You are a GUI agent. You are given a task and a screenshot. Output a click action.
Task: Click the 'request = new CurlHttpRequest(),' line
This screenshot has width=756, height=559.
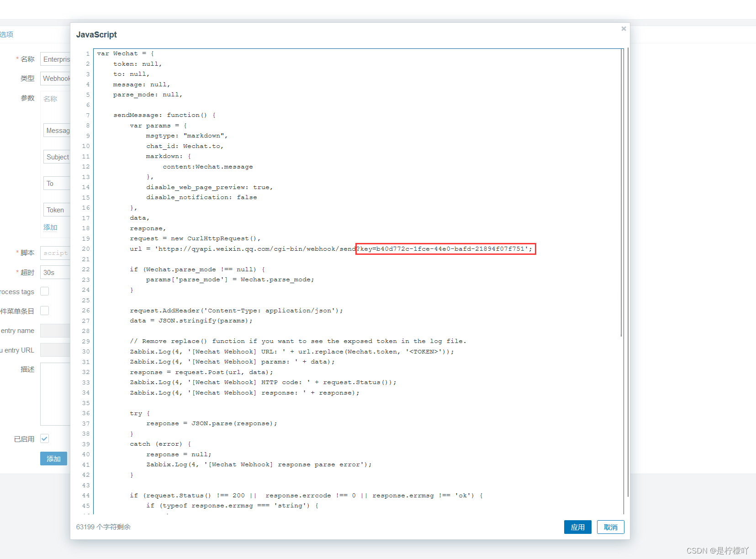[x=195, y=238]
